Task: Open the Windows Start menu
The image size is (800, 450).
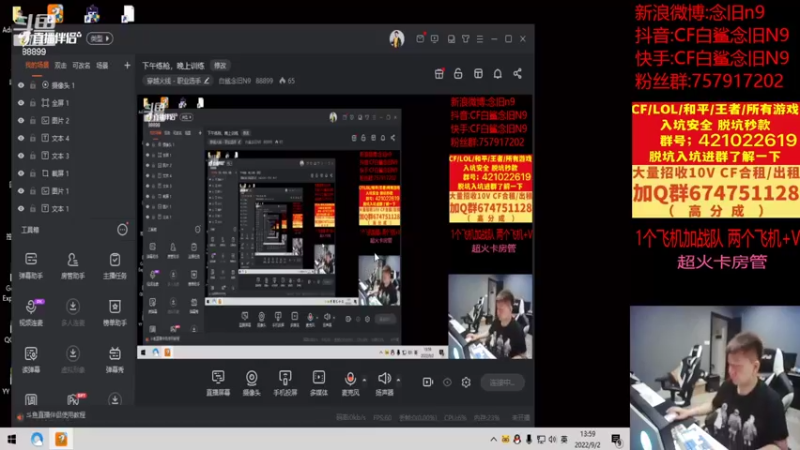Action: (x=11, y=439)
